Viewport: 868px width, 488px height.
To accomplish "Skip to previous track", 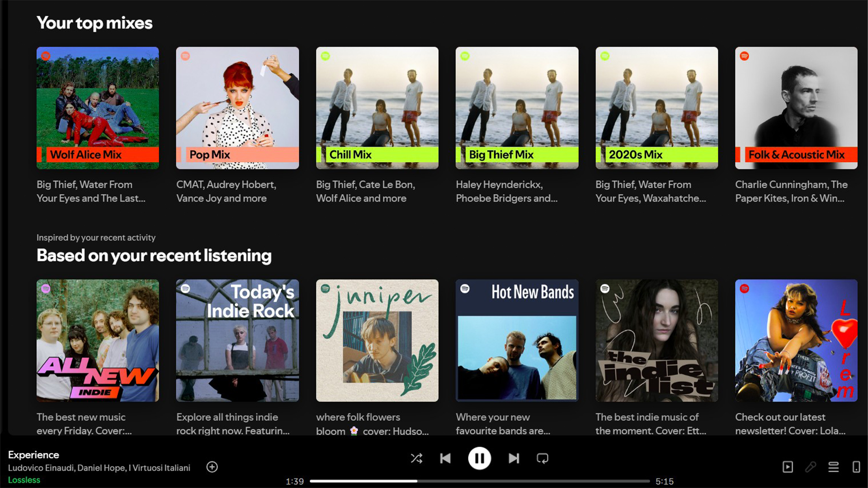I will (445, 459).
